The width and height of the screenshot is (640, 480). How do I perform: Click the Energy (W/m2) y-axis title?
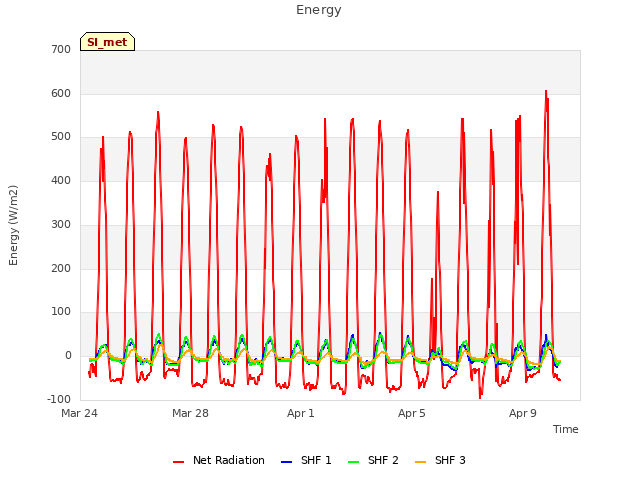click(x=13, y=225)
